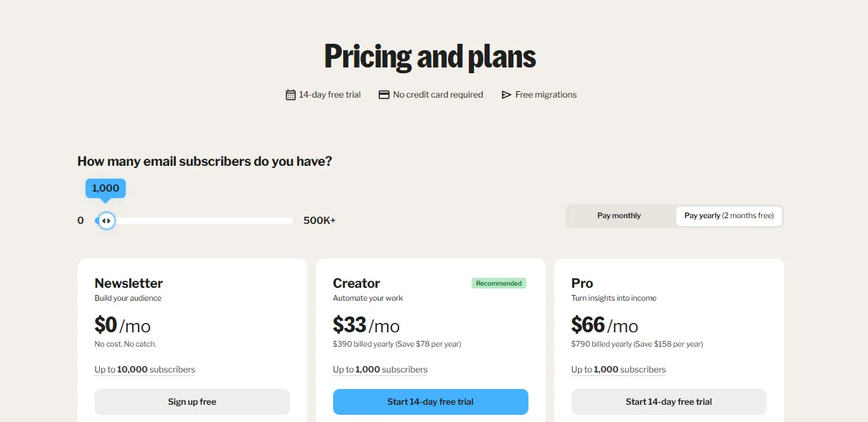Click the Recommended badge on Creator plan
Viewport: 868px width, 422px height.
click(x=498, y=283)
